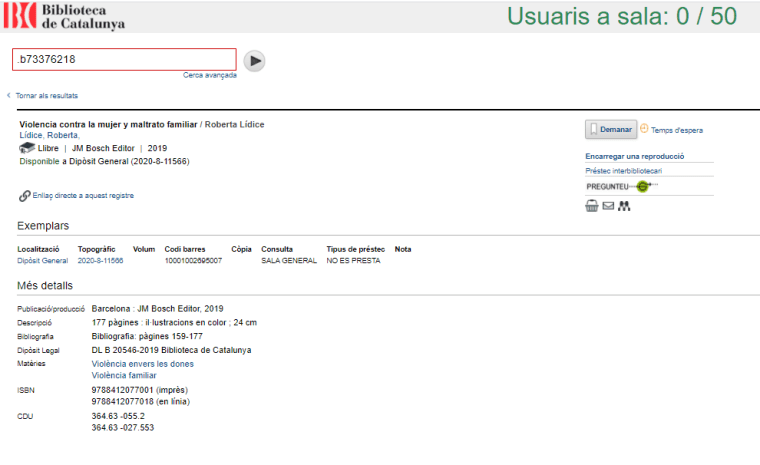Open Encarregar una reproducció option

(634, 156)
